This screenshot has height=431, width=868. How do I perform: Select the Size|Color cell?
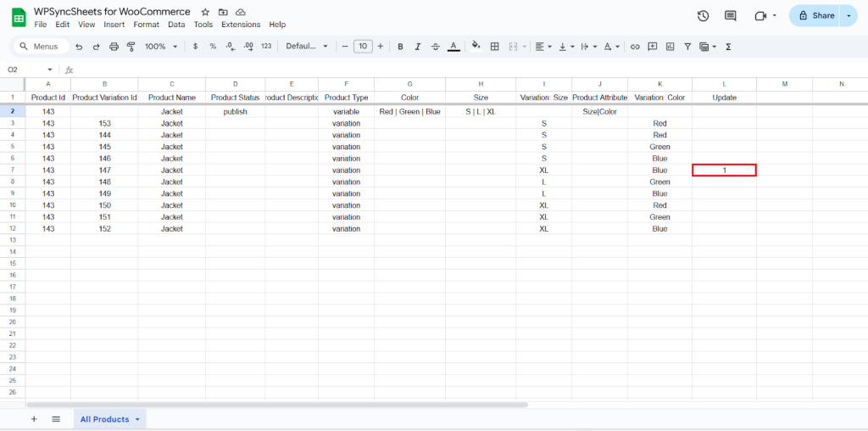pos(599,112)
